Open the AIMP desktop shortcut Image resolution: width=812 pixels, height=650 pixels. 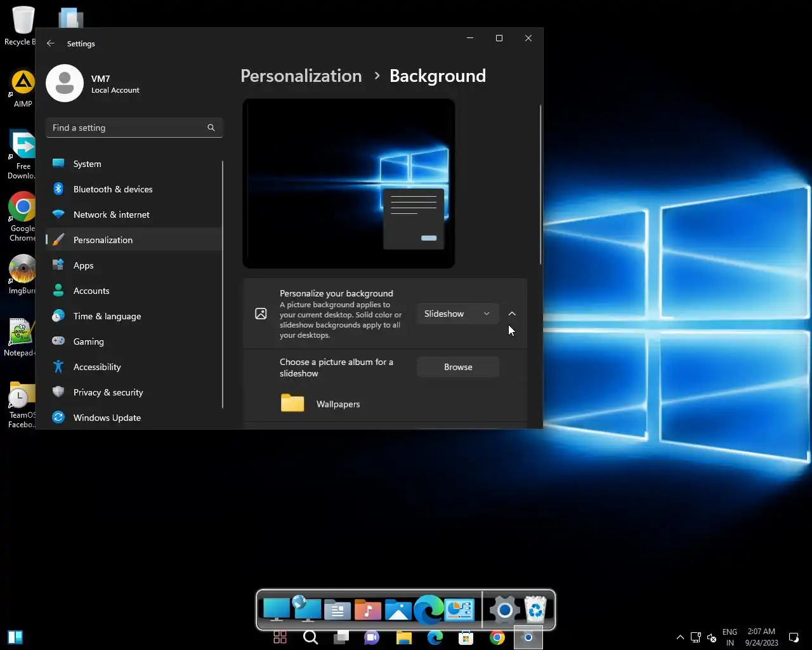(x=23, y=89)
